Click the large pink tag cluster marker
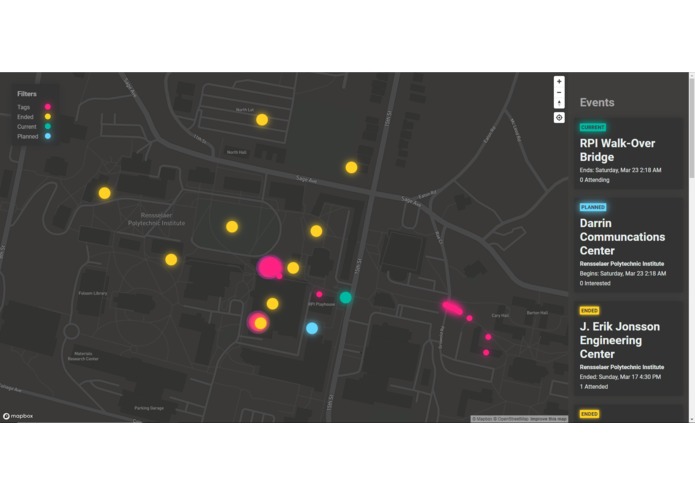The height and width of the screenshot is (494, 695). tap(269, 267)
